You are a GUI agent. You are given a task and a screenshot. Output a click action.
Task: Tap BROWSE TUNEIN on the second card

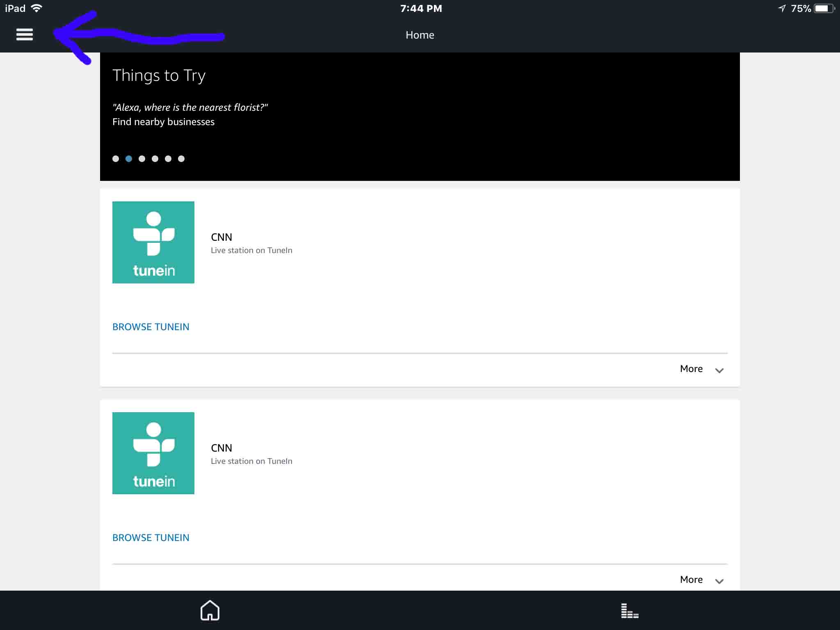pos(151,537)
